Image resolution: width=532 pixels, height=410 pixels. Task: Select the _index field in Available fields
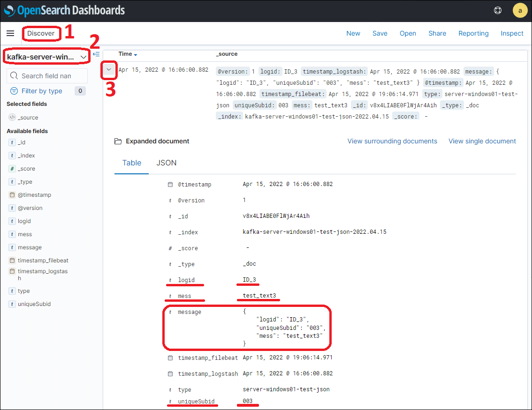pos(26,156)
